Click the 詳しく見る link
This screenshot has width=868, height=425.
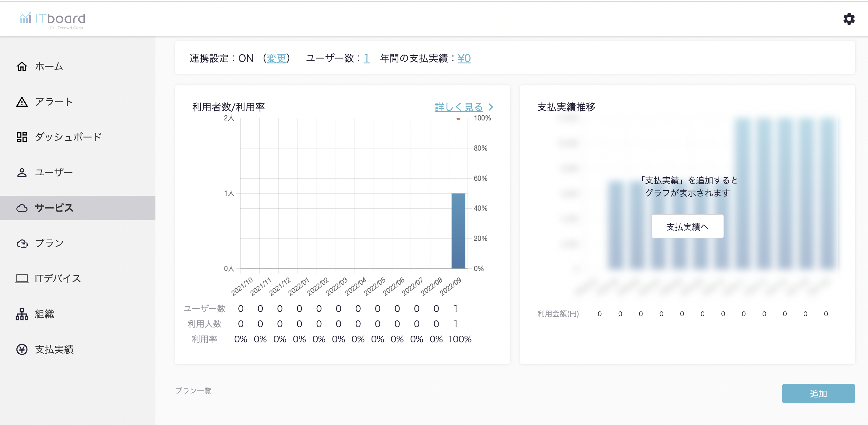click(x=459, y=107)
